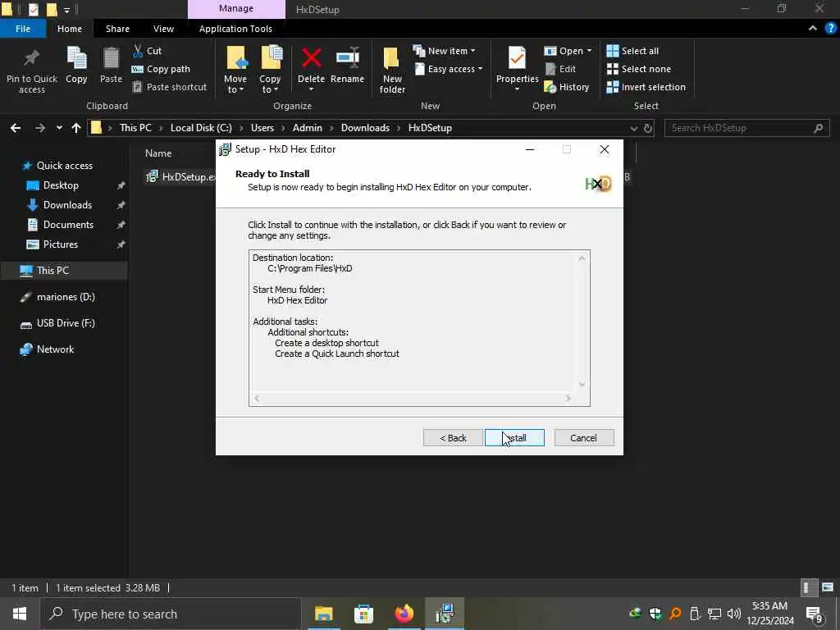Refresh the current folder
This screenshot has width=840, height=630.
click(648, 128)
